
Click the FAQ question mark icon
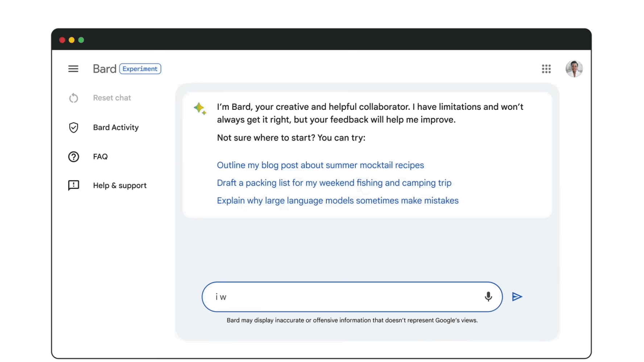click(74, 157)
